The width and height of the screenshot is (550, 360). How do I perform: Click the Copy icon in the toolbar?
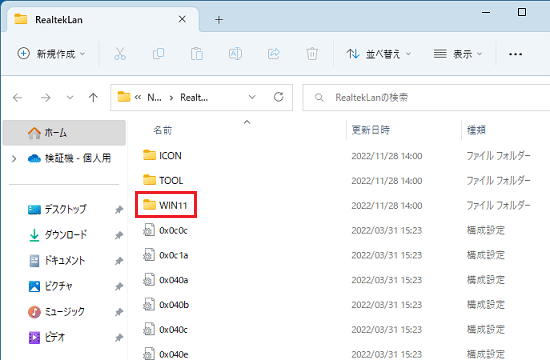[x=159, y=54]
